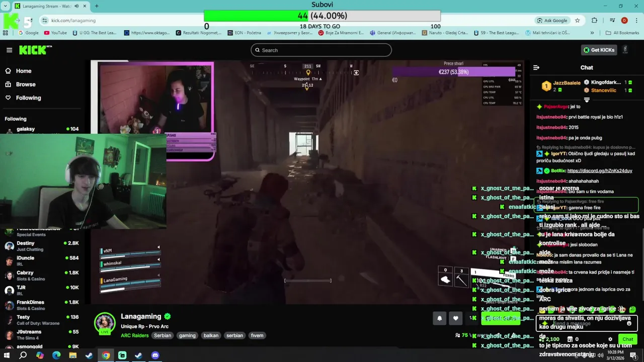The image size is (644, 362).
Task: Click the Lanagaming streamer avatar
Action: [x=105, y=323]
